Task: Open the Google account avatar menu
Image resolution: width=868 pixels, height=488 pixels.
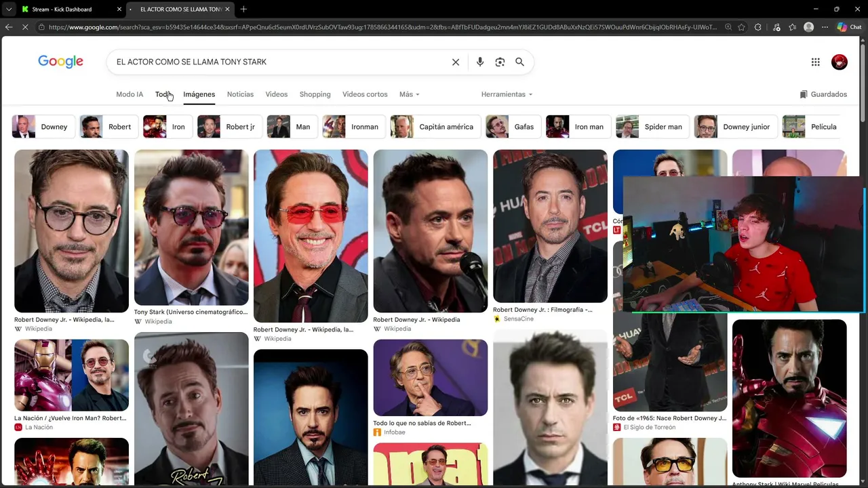Action: [x=840, y=62]
